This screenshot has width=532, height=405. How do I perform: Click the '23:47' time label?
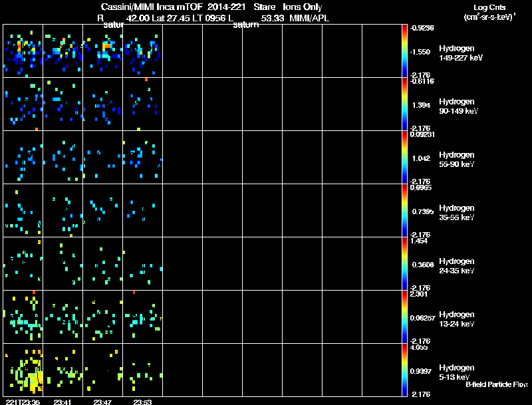click(x=102, y=402)
